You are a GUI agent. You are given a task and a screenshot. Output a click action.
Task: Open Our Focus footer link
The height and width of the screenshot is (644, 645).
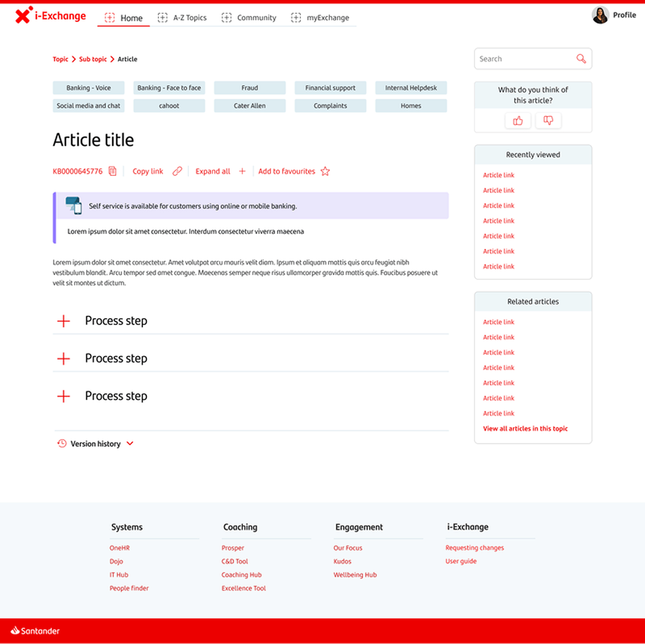348,548
